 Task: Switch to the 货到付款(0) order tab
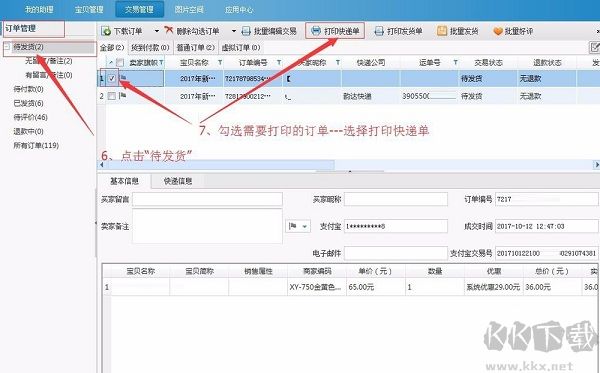[150, 47]
